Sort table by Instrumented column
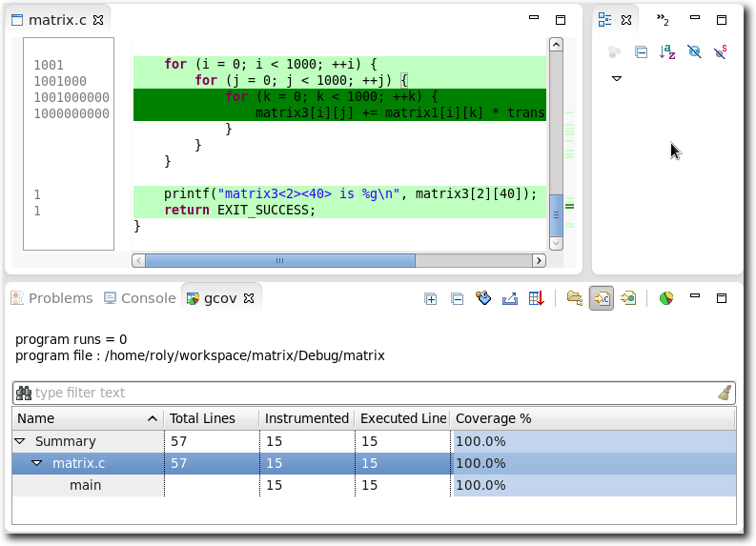The width and height of the screenshot is (756, 546). (x=307, y=418)
